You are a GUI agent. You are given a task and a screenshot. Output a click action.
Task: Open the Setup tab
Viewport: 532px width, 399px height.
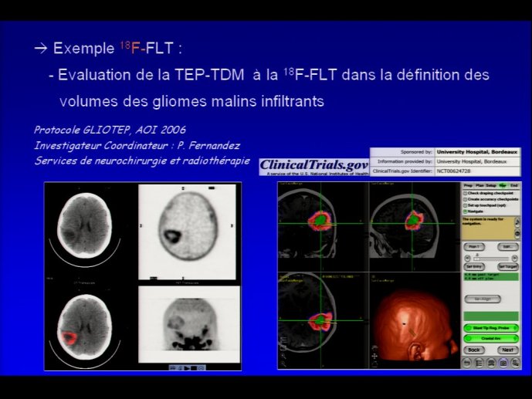pos(490,185)
